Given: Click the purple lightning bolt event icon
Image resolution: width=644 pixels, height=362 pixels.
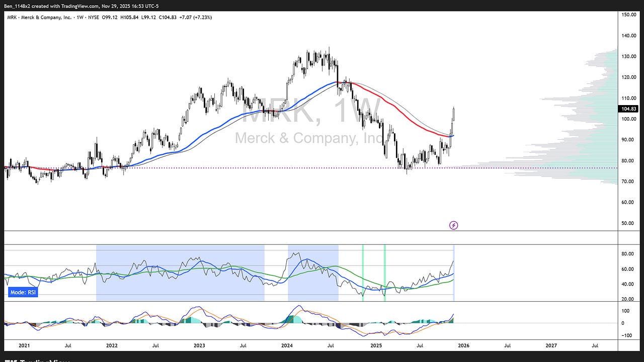Looking at the screenshot, I should (453, 225).
